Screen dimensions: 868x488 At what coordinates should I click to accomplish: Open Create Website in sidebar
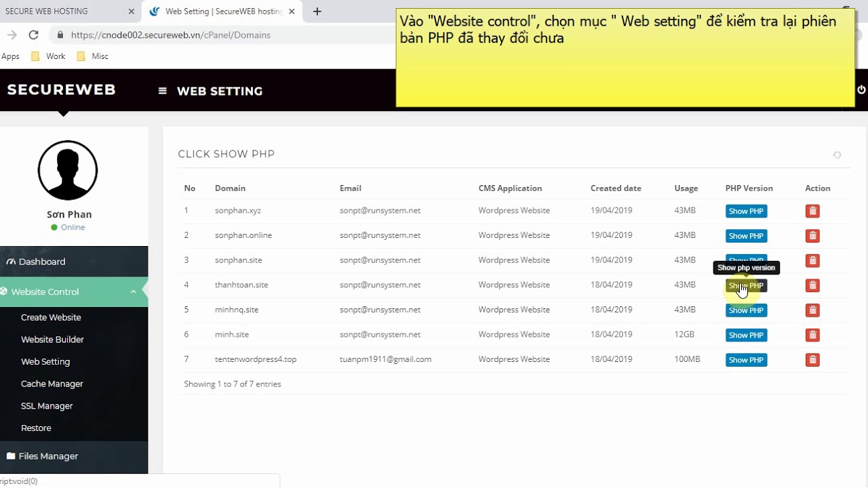tap(51, 317)
